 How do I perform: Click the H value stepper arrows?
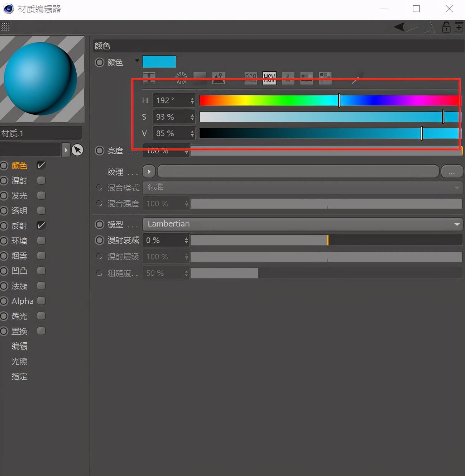192,101
